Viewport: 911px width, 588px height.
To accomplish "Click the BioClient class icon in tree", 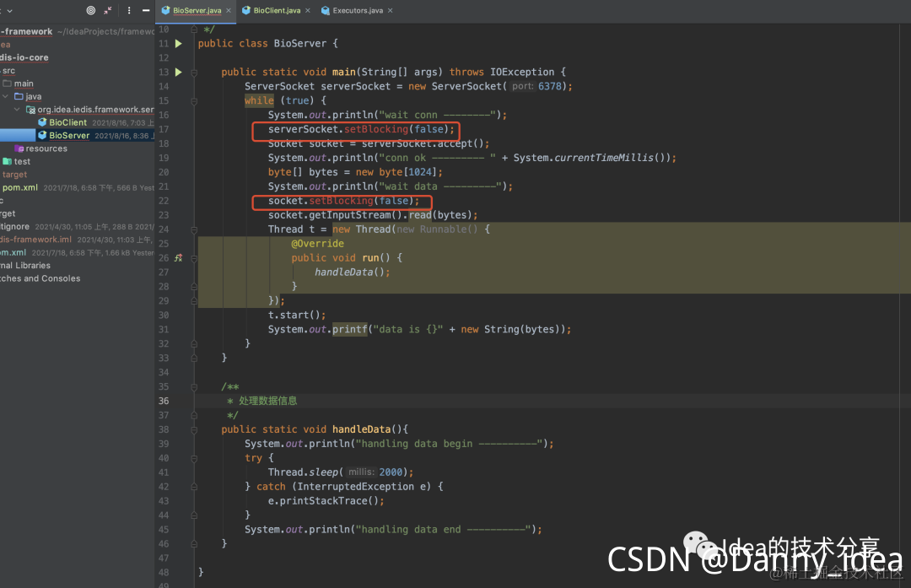I will [42, 122].
